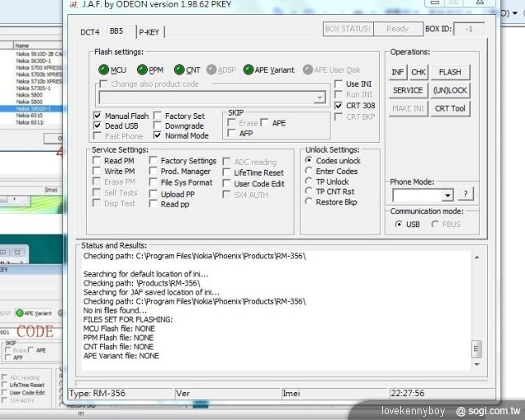Click the (UN)LOCK button
The image size is (525, 420).
450,90
